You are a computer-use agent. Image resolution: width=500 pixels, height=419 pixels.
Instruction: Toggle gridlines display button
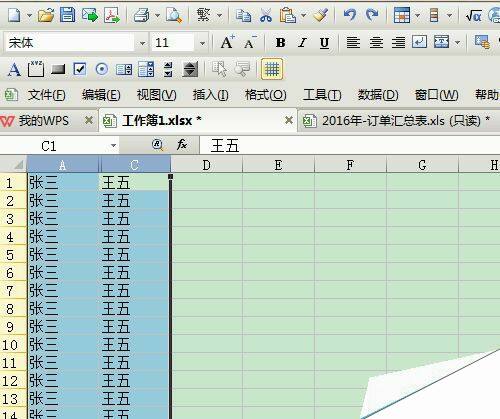[x=272, y=69]
